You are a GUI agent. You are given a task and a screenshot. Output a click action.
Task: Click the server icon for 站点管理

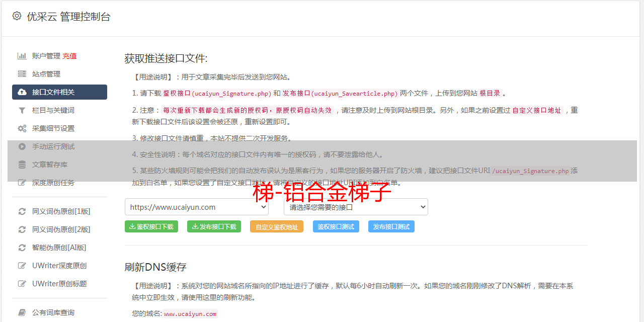point(22,74)
